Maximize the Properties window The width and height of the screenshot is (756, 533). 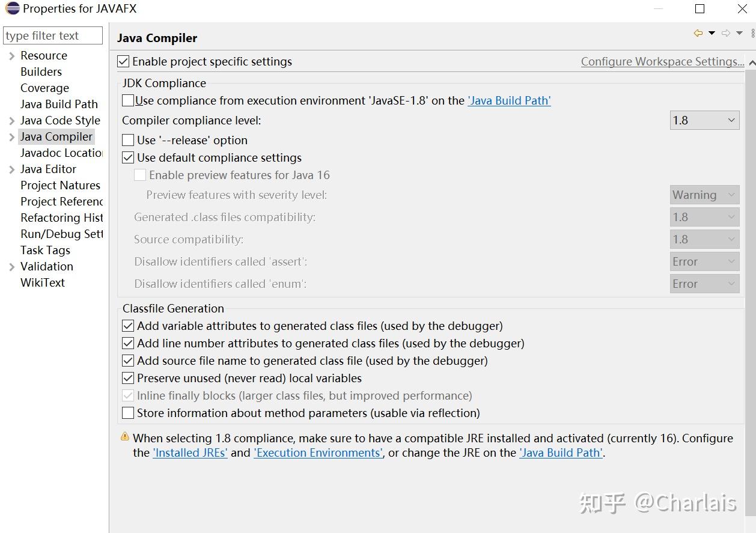tap(700, 8)
